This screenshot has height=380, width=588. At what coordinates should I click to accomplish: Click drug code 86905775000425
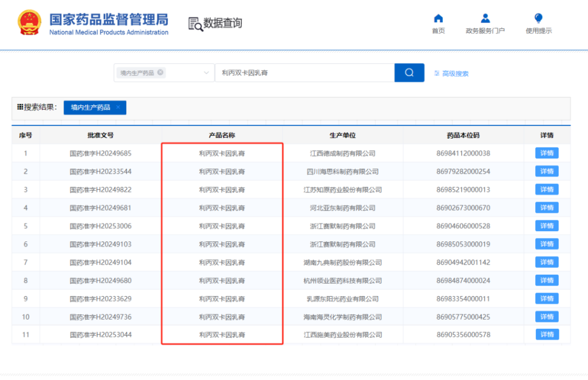[x=463, y=317]
